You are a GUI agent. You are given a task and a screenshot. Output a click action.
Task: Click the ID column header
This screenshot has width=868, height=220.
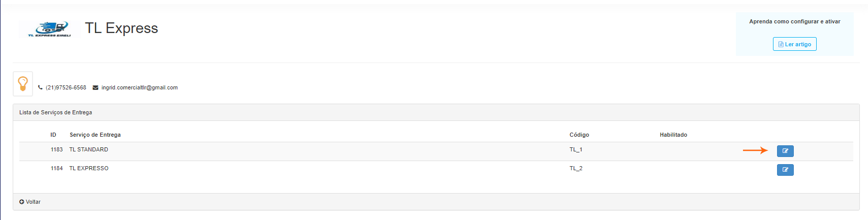[x=53, y=135]
